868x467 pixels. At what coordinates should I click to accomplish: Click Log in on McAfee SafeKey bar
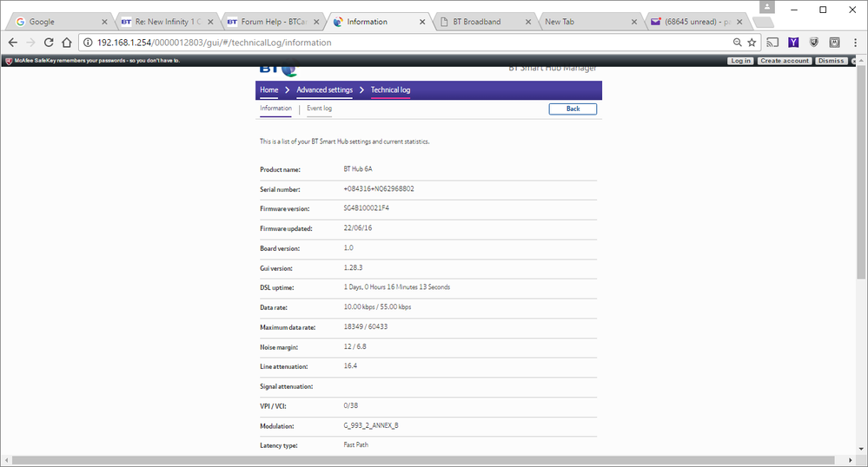pos(740,61)
